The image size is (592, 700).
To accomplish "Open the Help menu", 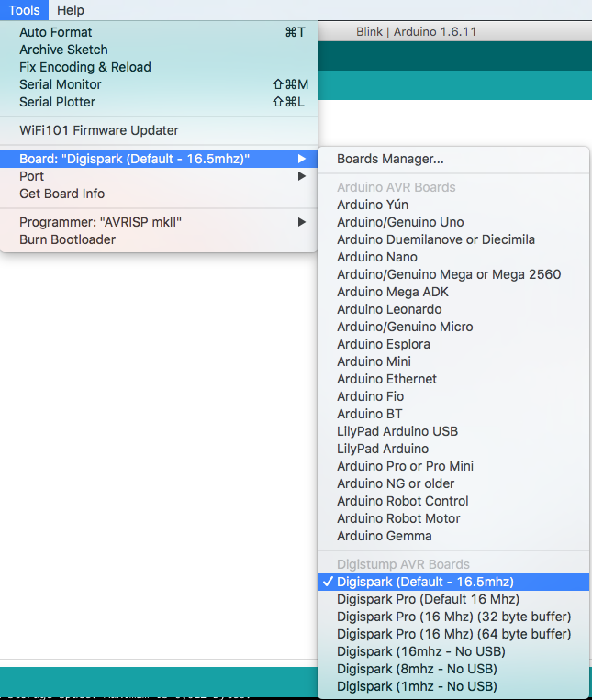I will pos(70,10).
